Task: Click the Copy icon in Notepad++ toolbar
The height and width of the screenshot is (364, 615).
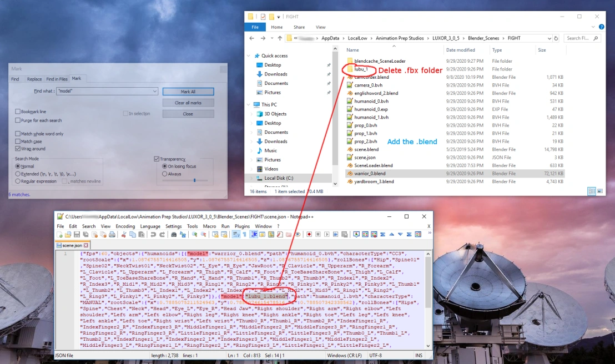Action: 133,234
